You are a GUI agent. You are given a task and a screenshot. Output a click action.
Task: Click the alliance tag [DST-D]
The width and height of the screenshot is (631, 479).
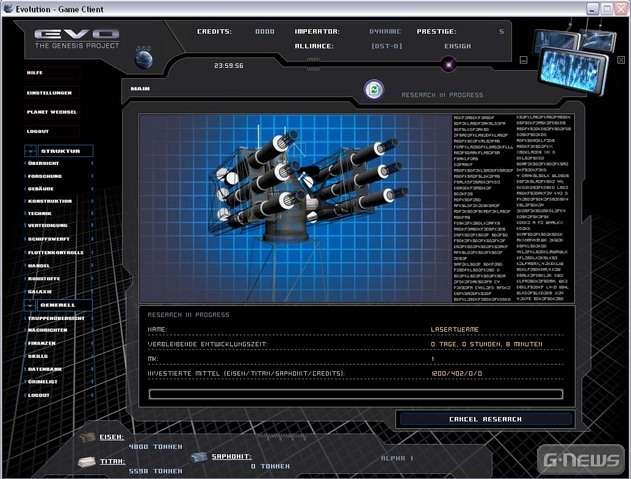pyautogui.click(x=387, y=46)
